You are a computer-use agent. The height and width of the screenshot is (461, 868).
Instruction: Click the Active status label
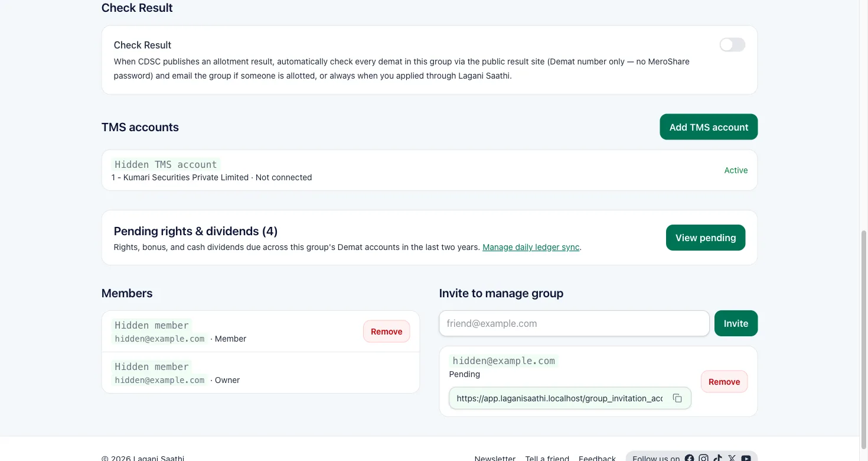(x=736, y=170)
